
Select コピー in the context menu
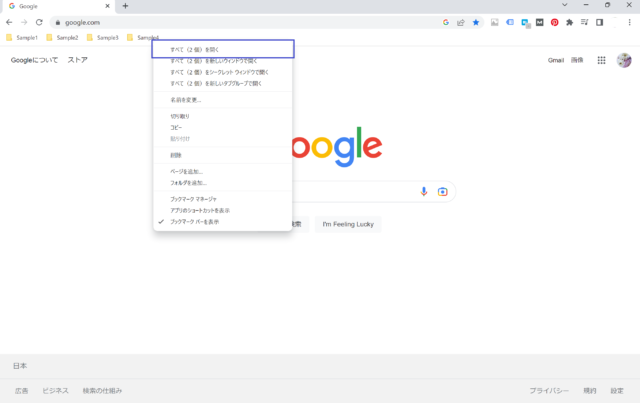pyautogui.click(x=223, y=128)
